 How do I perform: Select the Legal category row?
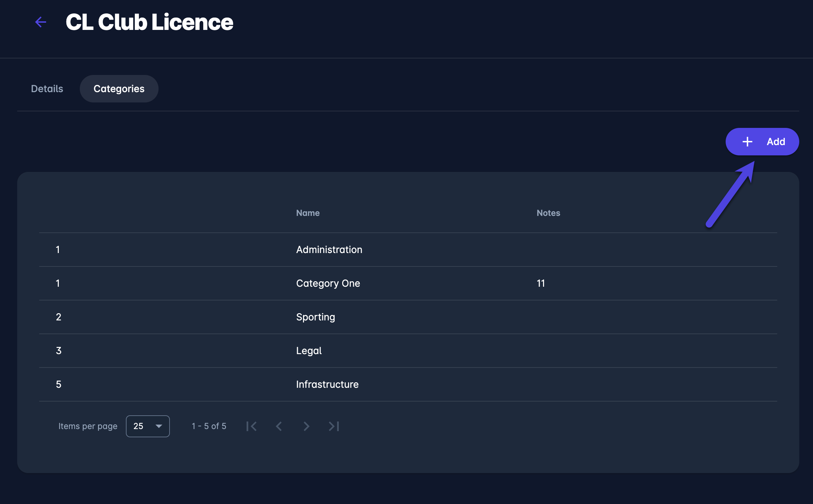308,351
